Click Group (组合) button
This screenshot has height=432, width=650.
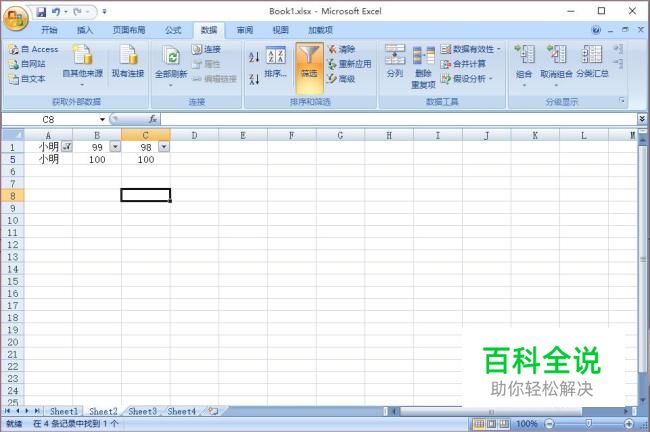524,66
